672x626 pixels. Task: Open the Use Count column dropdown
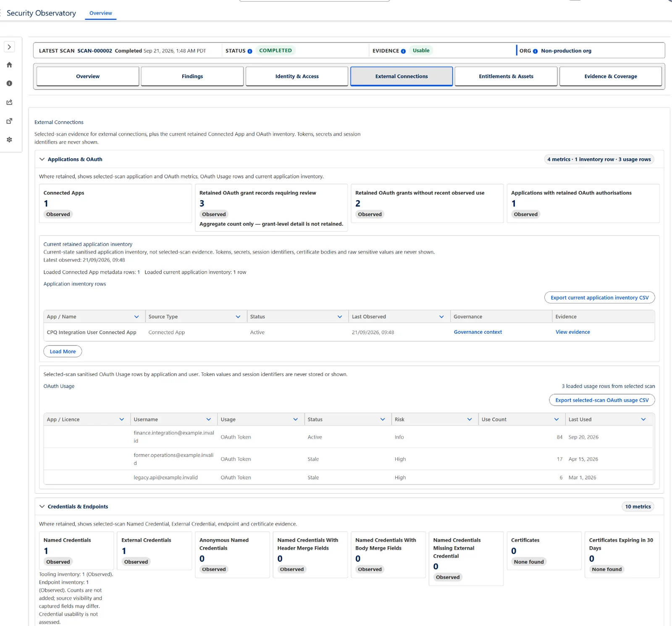tap(556, 419)
